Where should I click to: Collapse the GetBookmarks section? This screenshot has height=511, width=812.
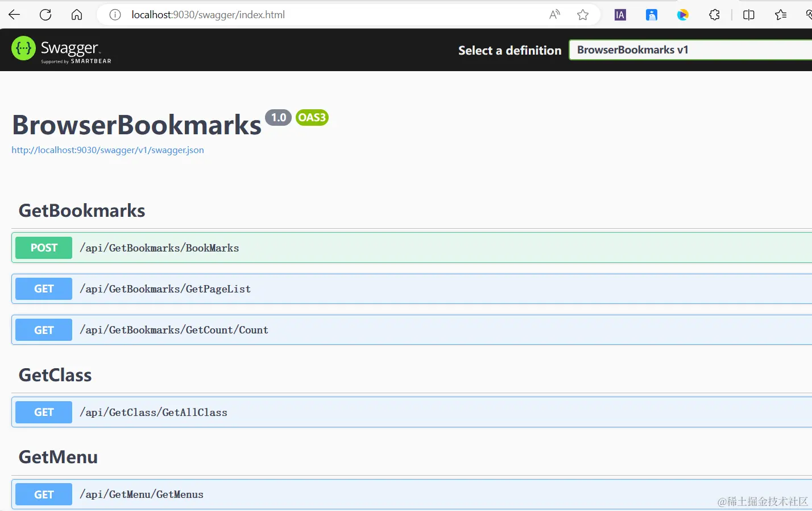82,211
